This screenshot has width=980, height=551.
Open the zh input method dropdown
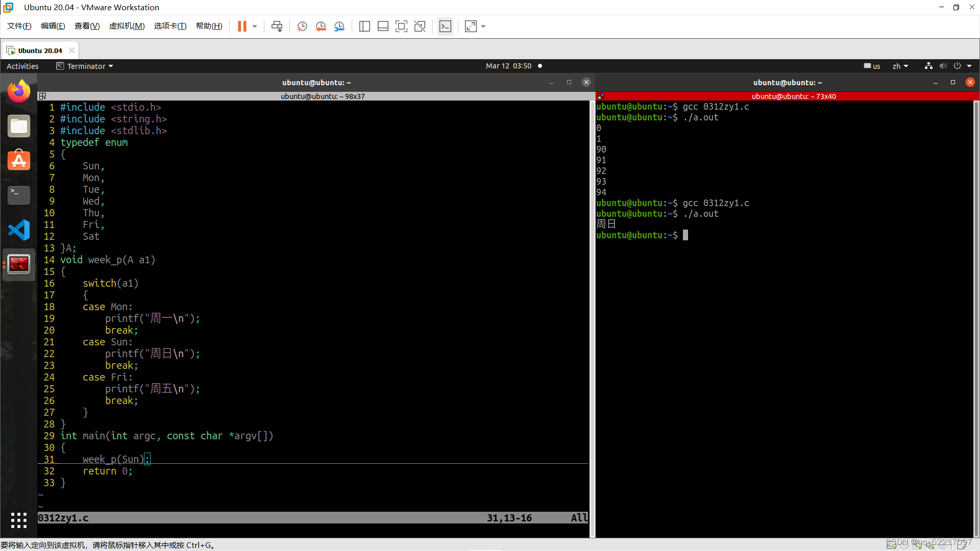[900, 66]
